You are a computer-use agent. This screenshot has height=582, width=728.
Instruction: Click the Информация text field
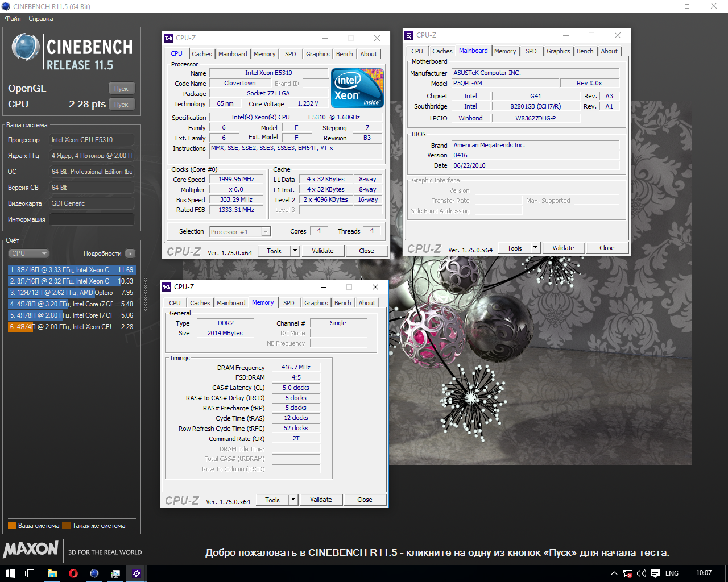[92, 219]
